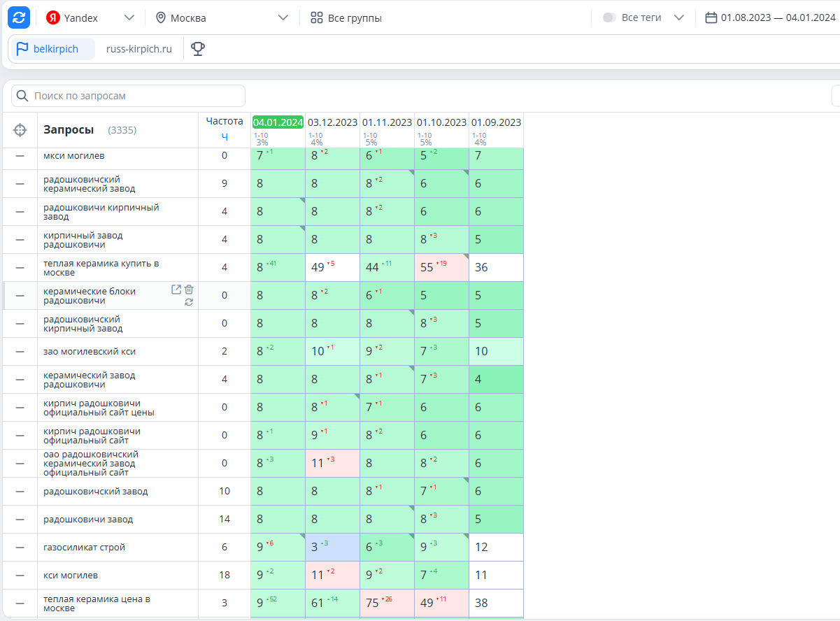
Task: Select the 04.01.2024 date column header
Action: (x=278, y=122)
